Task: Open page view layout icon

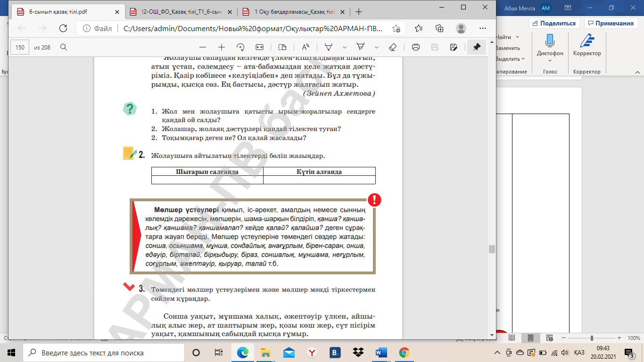Action: click(282, 47)
